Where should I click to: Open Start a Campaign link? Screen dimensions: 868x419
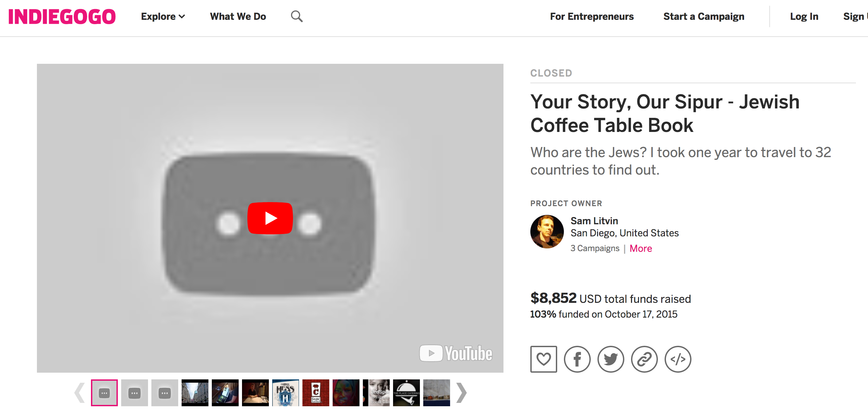click(704, 16)
